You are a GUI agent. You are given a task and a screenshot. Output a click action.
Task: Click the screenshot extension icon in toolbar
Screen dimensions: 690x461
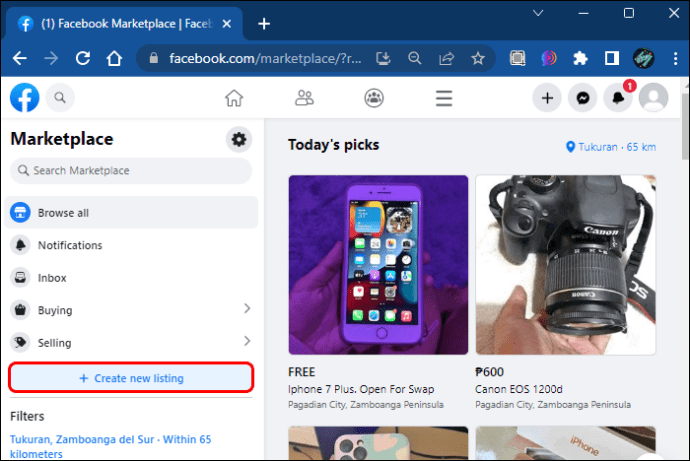click(518, 58)
